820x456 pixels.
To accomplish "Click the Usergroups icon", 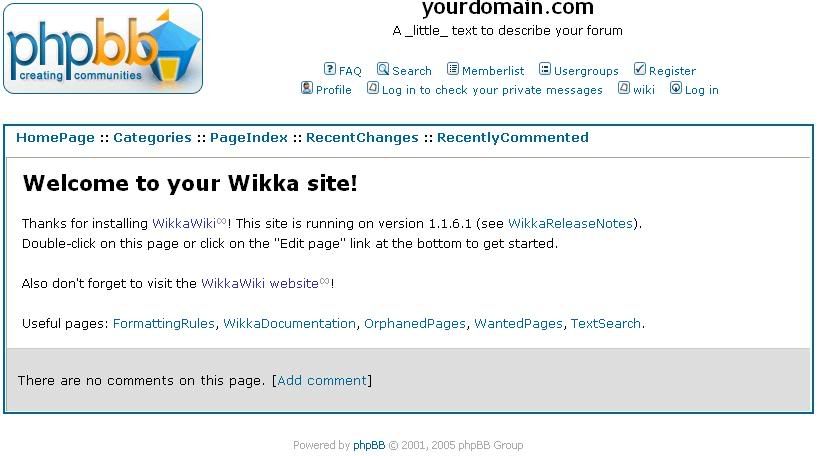I will (545, 69).
